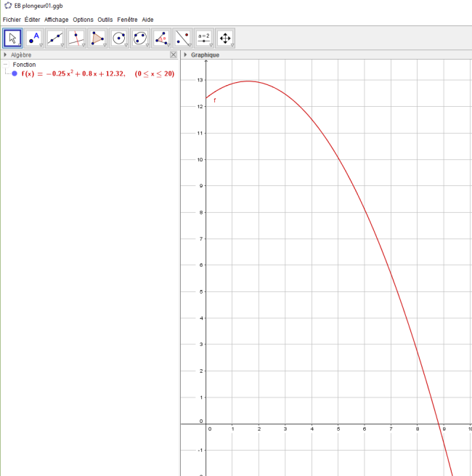Image resolution: width=472 pixels, height=476 pixels.
Task: Open the Outils menu
Action: point(105,20)
